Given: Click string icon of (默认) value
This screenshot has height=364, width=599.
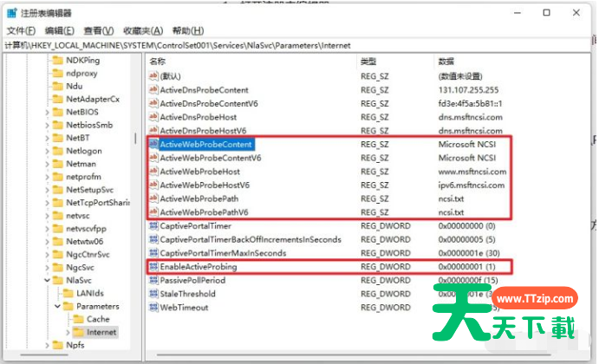Looking at the screenshot, I should click(153, 76).
